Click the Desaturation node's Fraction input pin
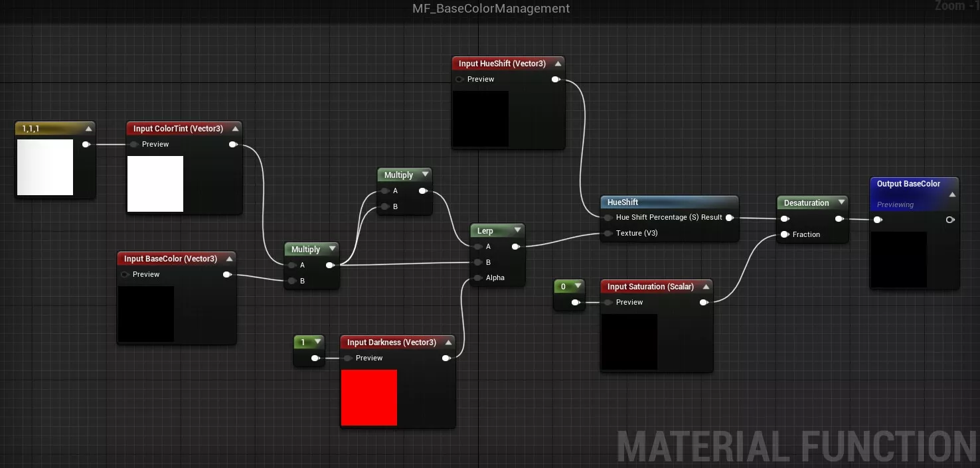Screen dimensions: 980x468 point(785,234)
